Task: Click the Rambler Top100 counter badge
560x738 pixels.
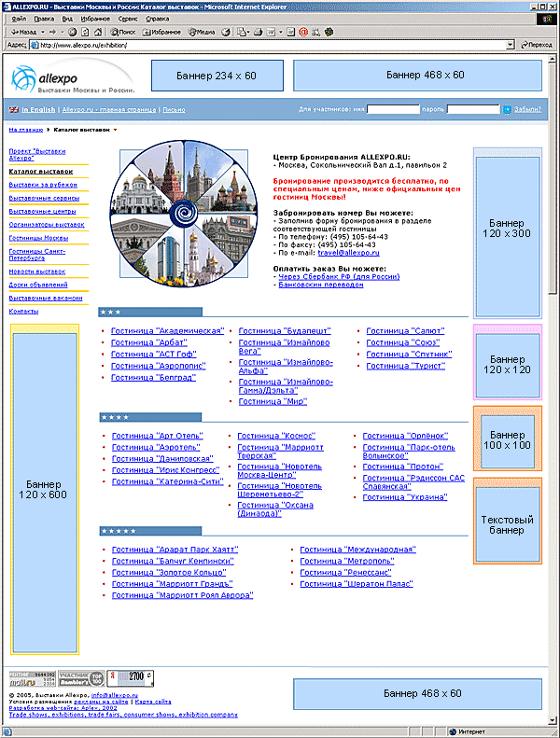Action: [81, 678]
